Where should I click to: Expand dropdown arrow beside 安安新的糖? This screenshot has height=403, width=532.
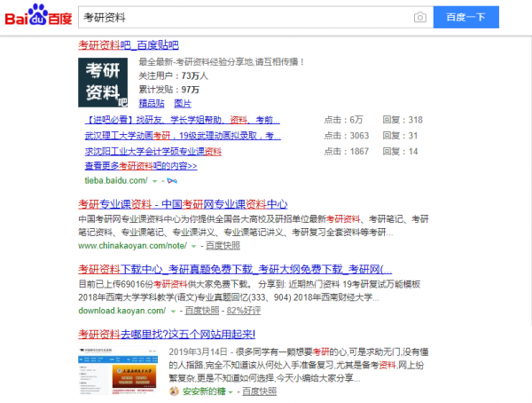pos(231,391)
